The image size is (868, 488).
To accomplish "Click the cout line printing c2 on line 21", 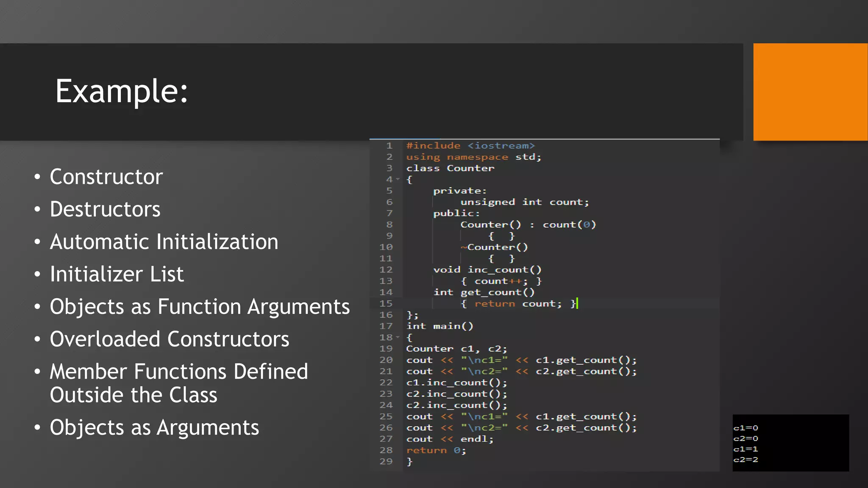I will tap(521, 372).
